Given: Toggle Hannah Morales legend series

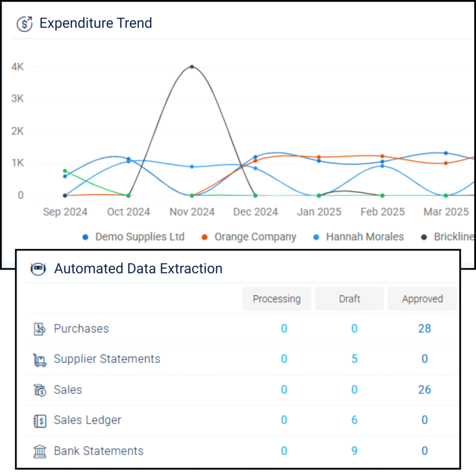Looking at the screenshot, I should (x=359, y=237).
